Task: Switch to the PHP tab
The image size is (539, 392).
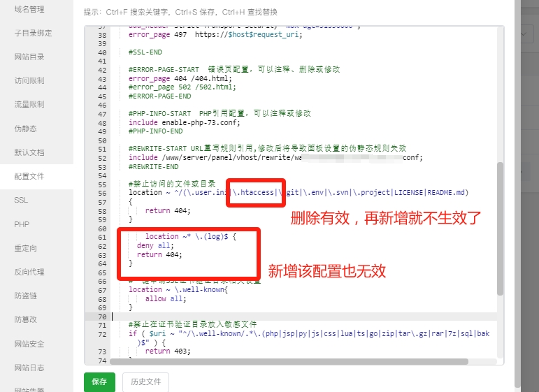Action: [x=22, y=224]
